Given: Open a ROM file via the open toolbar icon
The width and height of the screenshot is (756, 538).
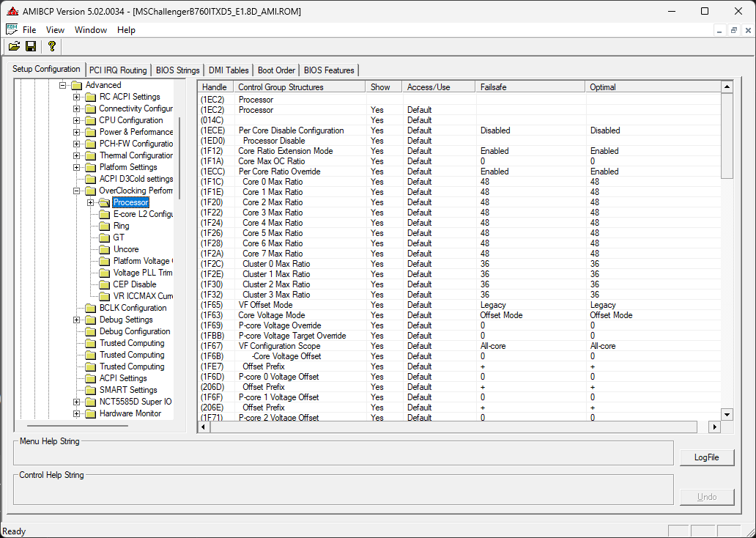Looking at the screenshot, I should pyautogui.click(x=15, y=46).
